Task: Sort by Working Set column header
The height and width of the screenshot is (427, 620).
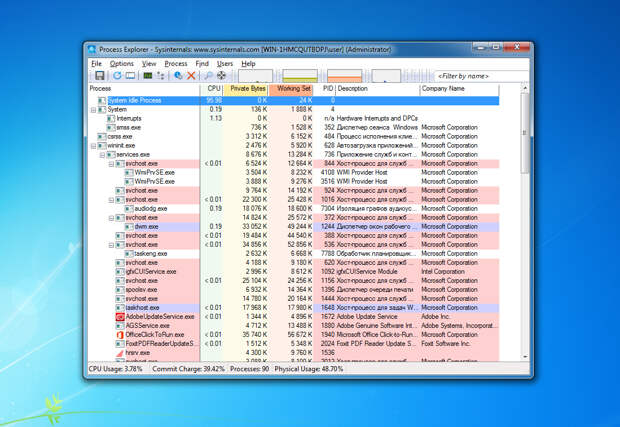Action: 291,89
